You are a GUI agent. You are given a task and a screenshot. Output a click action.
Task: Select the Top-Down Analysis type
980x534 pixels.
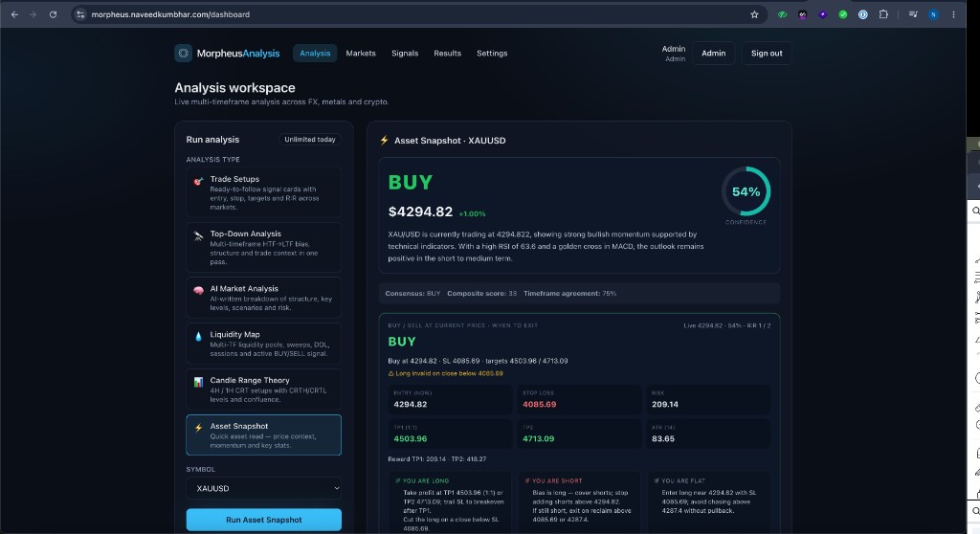click(x=264, y=248)
